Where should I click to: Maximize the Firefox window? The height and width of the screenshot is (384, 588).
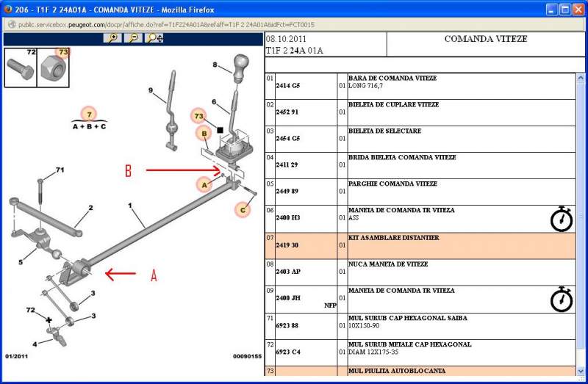(x=565, y=10)
